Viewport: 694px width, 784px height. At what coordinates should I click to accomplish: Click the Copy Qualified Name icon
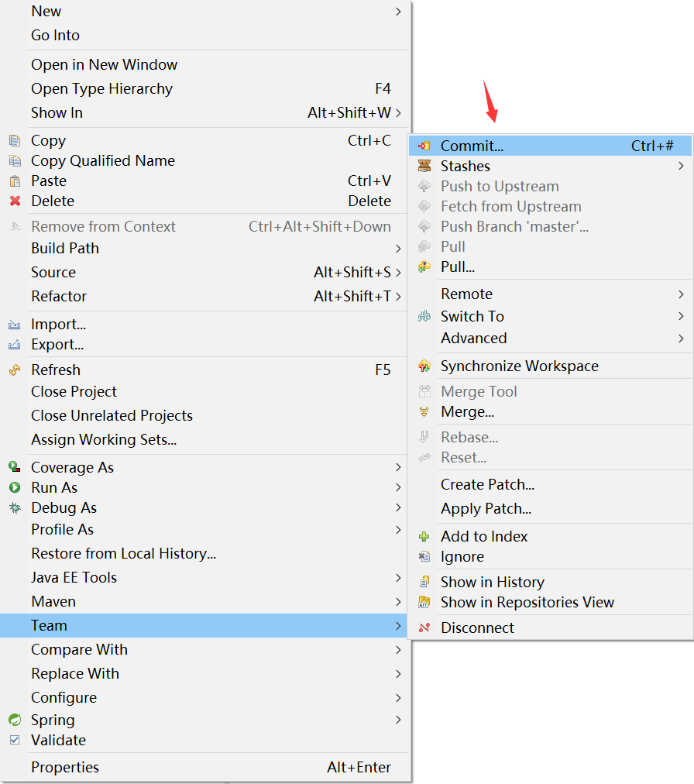(x=15, y=161)
